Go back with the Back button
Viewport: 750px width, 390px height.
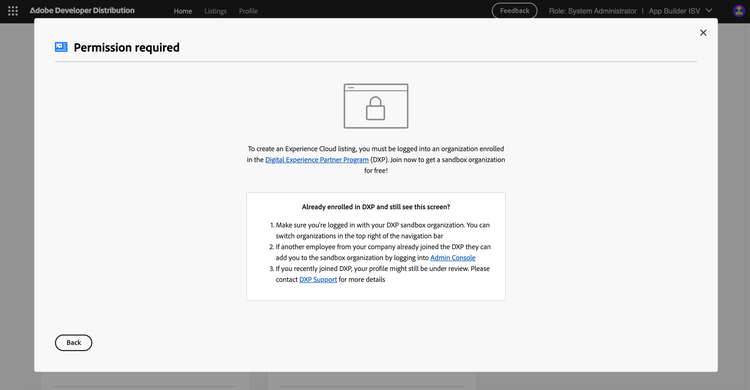[x=74, y=343]
